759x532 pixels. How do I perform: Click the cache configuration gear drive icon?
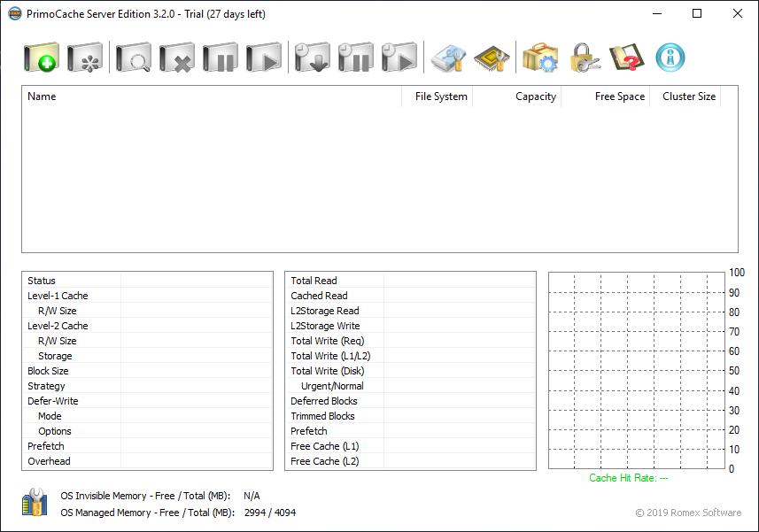(x=86, y=58)
